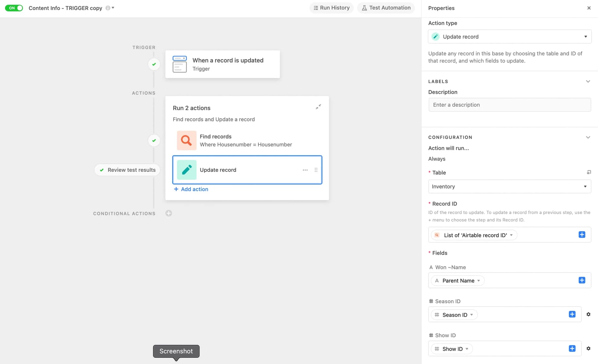Click the drag handle on Update record
The height and width of the screenshot is (364, 598).
tap(316, 170)
